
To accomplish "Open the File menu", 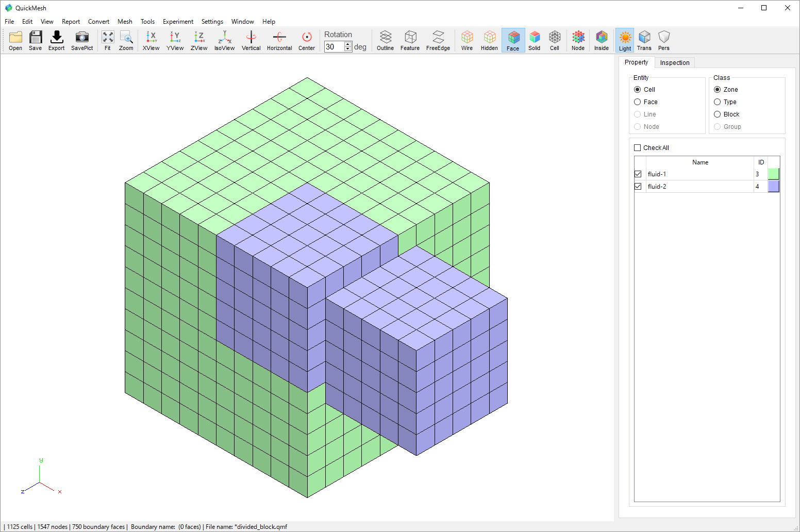I will [x=9, y=22].
